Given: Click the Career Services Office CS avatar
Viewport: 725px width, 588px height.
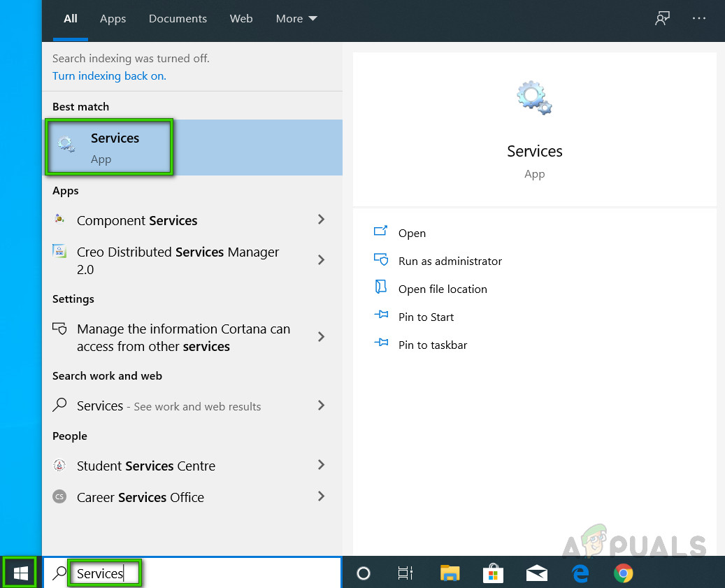Looking at the screenshot, I should 59,496.
